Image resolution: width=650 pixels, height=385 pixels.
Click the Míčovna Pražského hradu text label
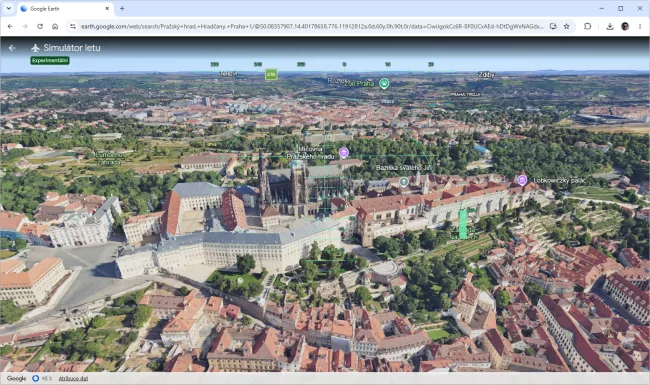(x=310, y=153)
